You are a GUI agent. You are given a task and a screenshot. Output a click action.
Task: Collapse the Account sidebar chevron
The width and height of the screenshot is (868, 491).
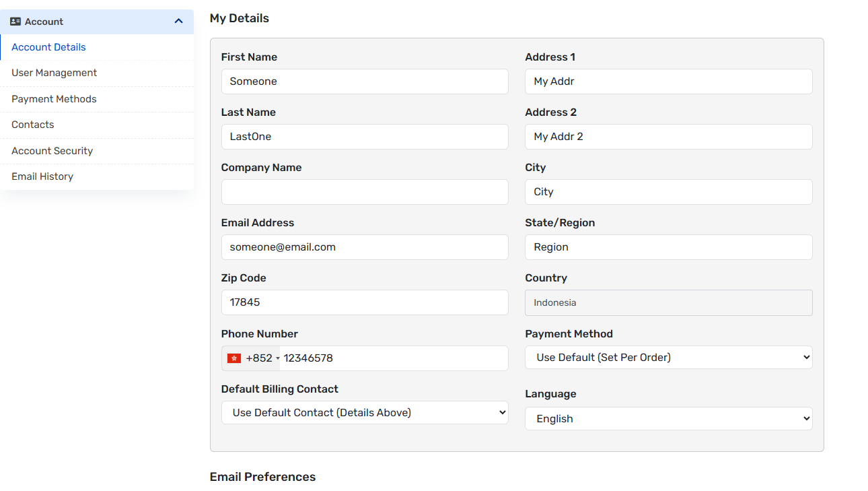point(178,22)
